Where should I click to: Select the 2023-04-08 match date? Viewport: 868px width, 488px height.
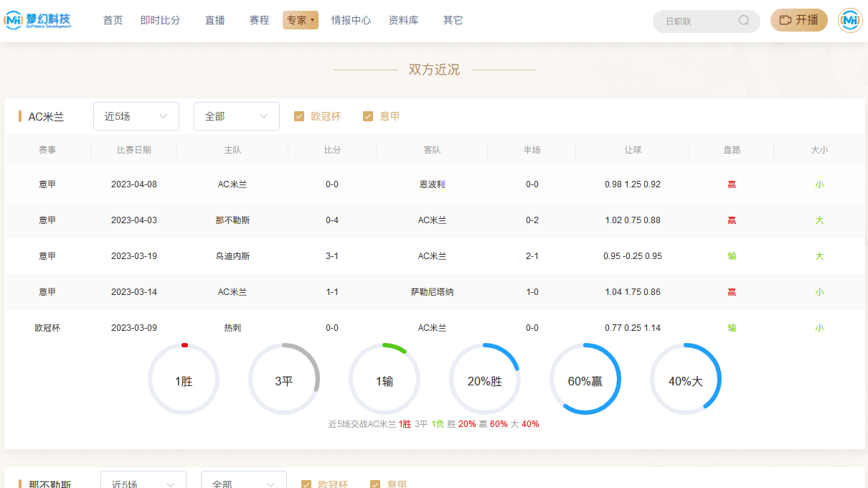pyautogui.click(x=134, y=184)
